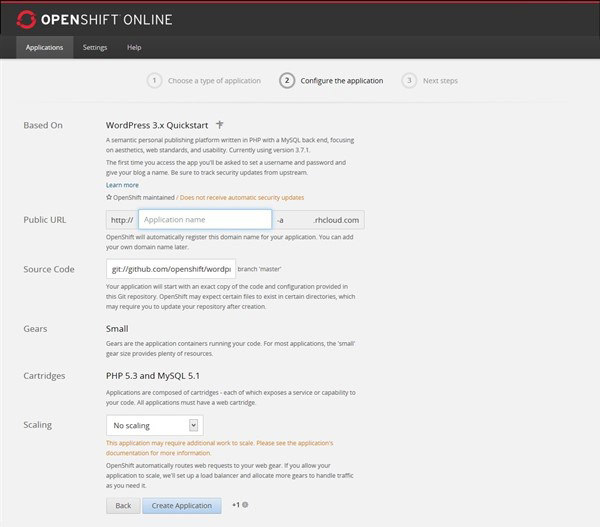600x527 pixels.
Task: Click the Back button
Action: (x=123, y=506)
